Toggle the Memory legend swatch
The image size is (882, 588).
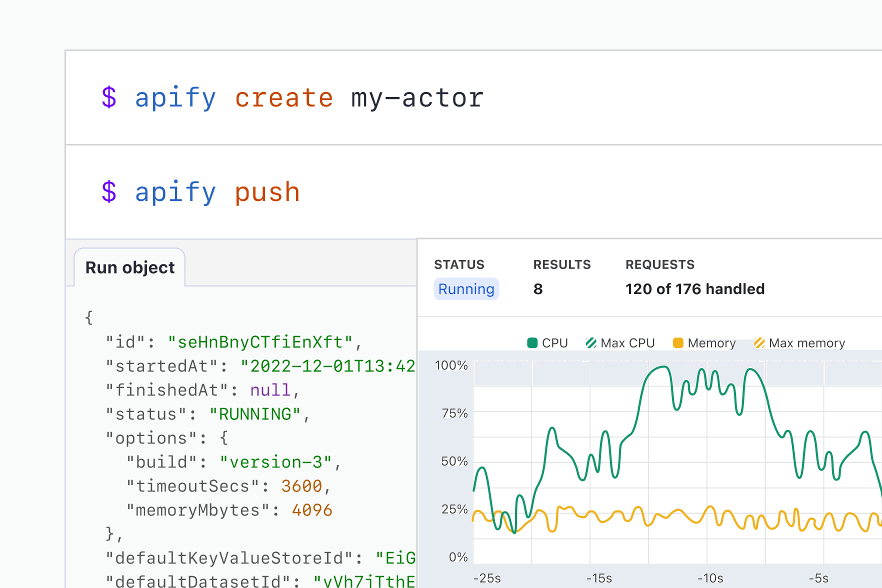(x=678, y=343)
